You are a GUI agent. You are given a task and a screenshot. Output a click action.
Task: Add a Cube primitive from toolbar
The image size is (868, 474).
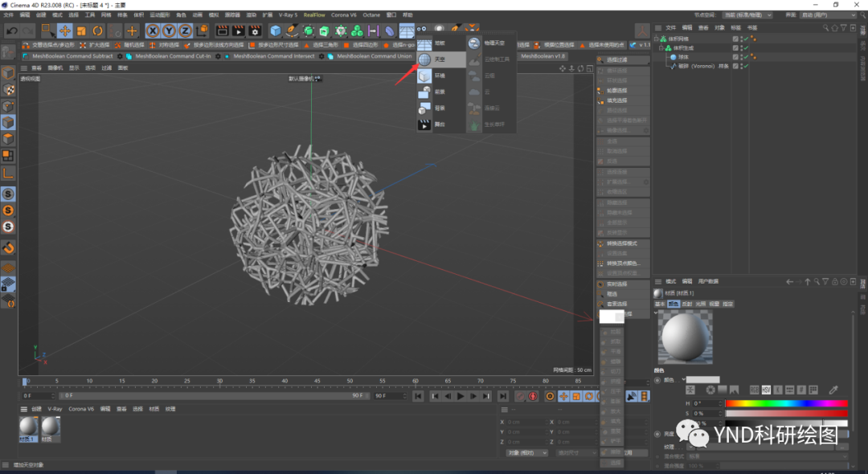tap(275, 31)
